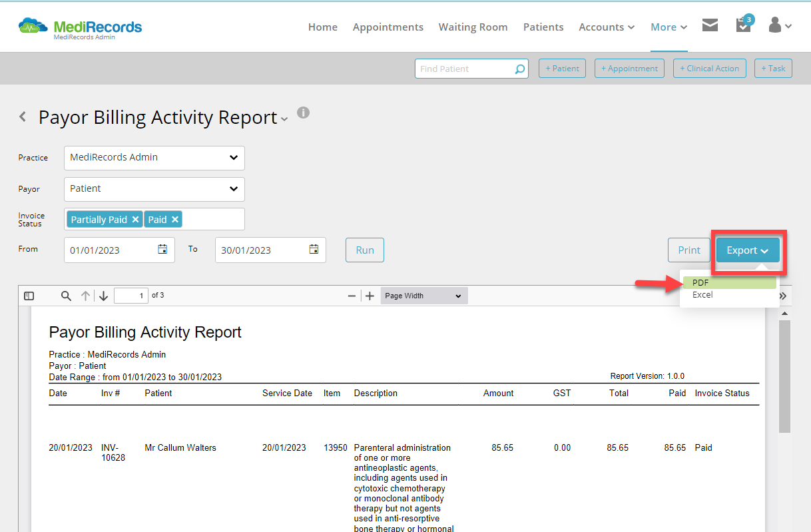Viewport: 811px width, 532px height.
Task: Click the MediRecords cloud logo
Action: pos(33,26)
